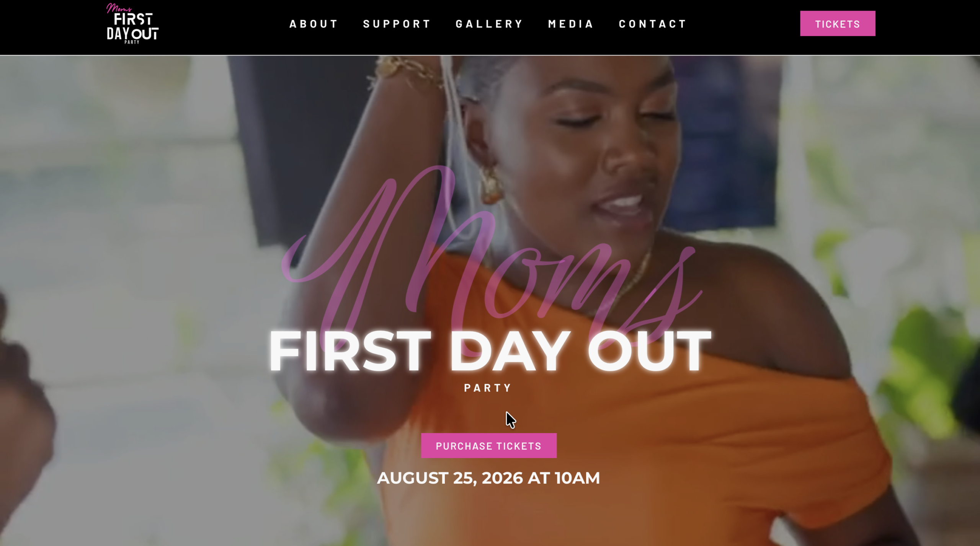Viewport: 980px width, 546px height.
Task: Click the PURCHASE TICKETS button
Action: (x=488, y=446)
